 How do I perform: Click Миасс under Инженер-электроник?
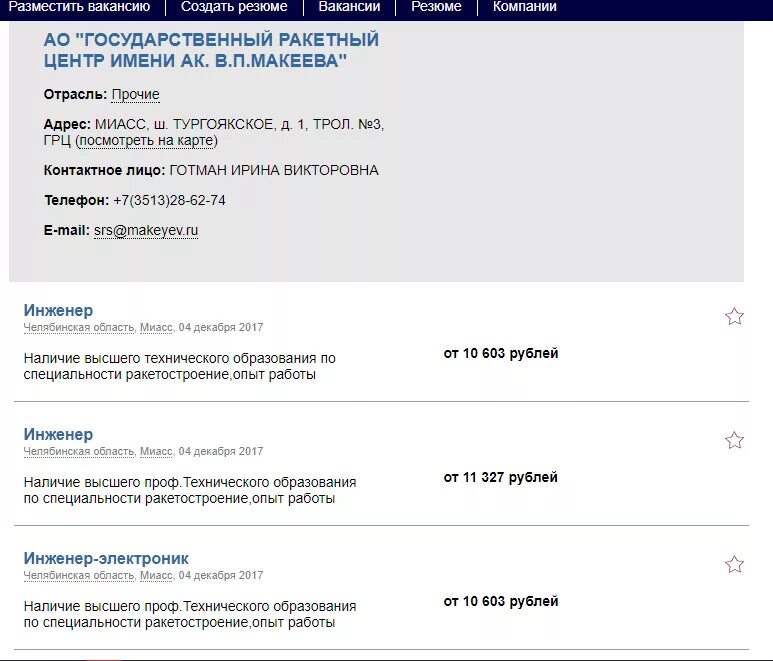tap(156, 576)
